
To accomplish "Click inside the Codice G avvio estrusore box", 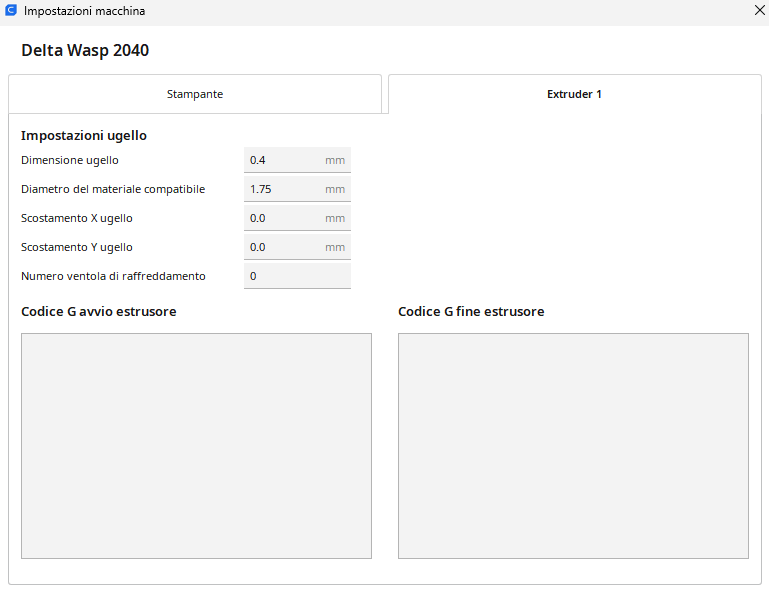I will click(x=196, y=446).
